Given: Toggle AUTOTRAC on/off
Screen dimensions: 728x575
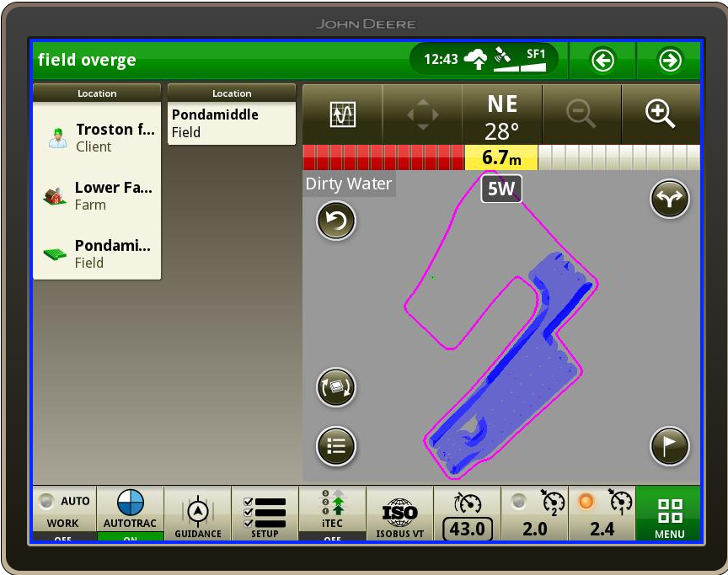Looking at the screenshot, I should pos(130,514).
